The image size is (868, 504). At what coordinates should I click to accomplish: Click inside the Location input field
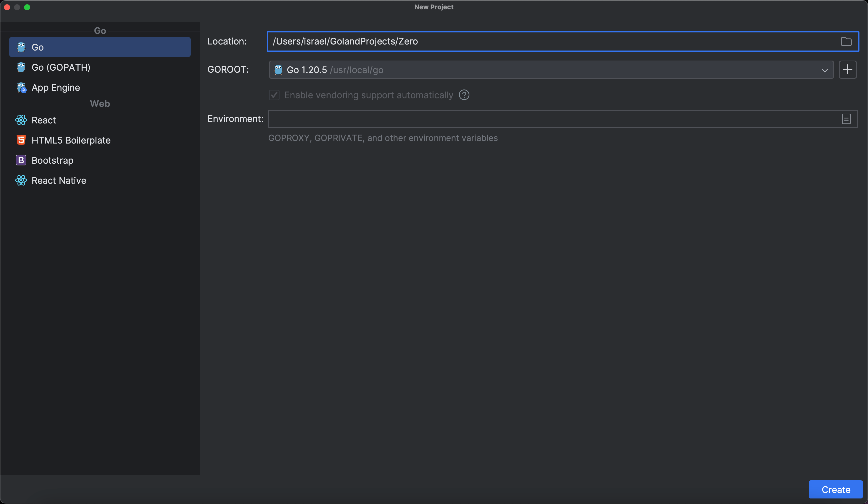482,41
